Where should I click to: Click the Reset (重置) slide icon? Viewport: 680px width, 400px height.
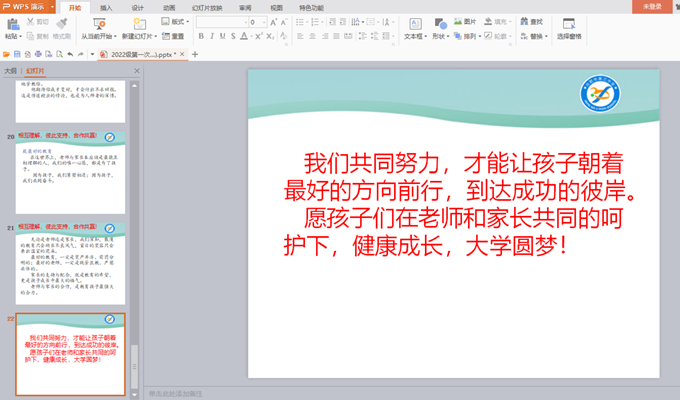coord(173,36)
